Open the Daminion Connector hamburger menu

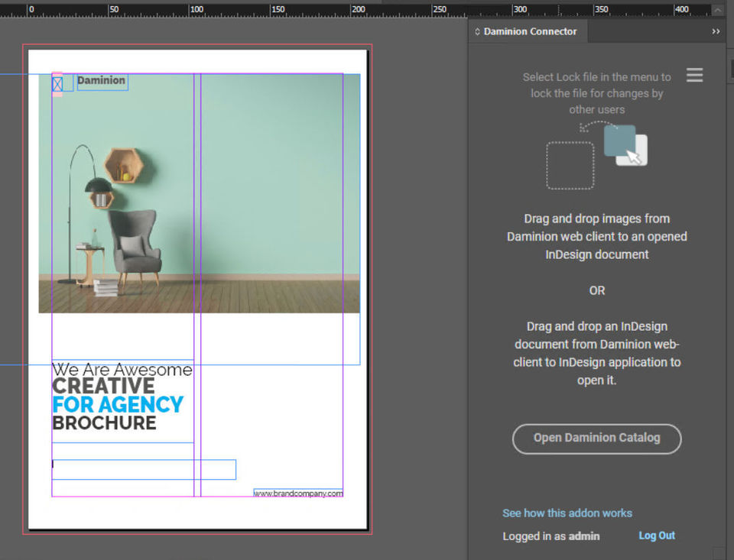[694, 75]
